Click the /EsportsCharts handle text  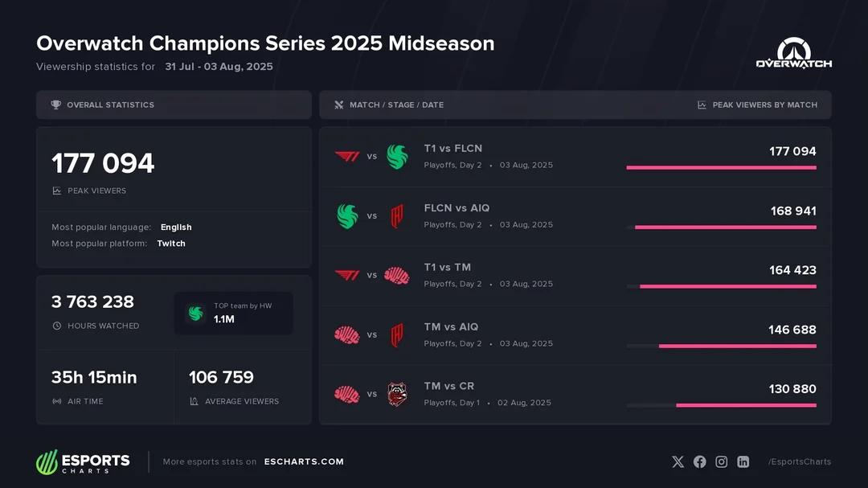(x=799, y=461)
